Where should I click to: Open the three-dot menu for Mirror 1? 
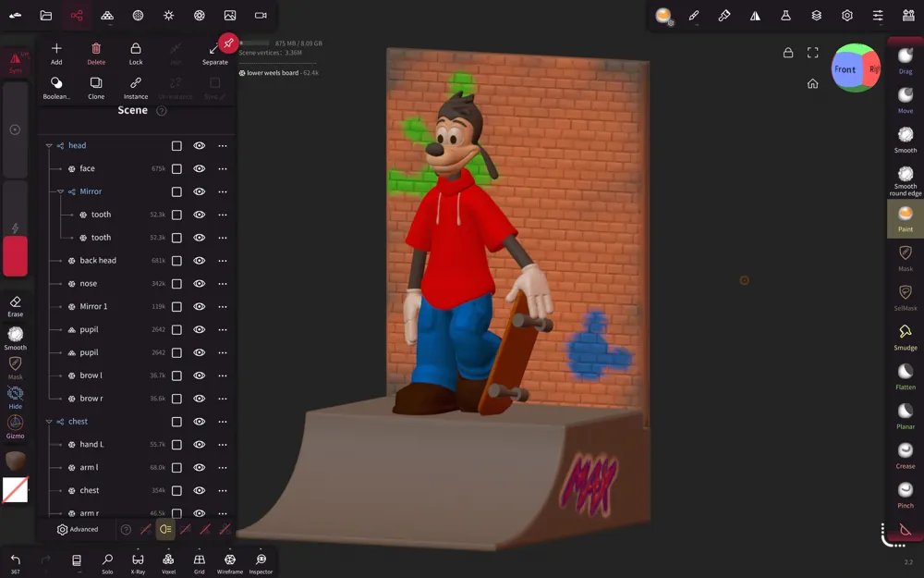coord(222,307)
